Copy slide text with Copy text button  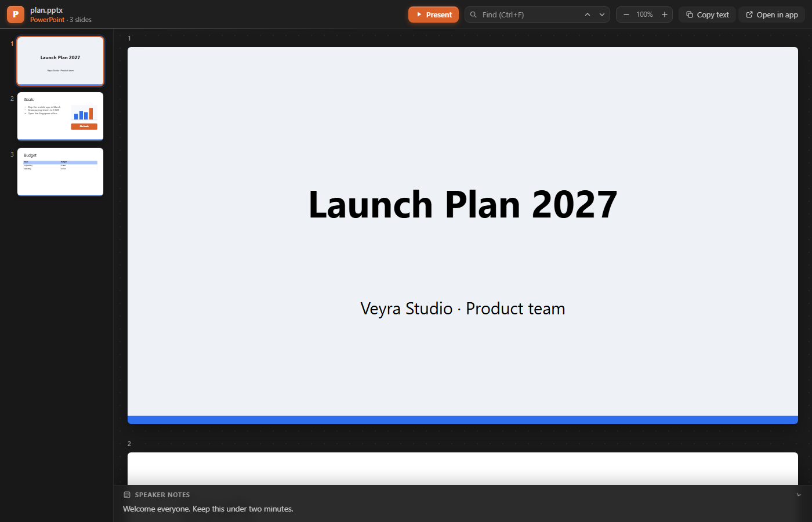[708, 14]
